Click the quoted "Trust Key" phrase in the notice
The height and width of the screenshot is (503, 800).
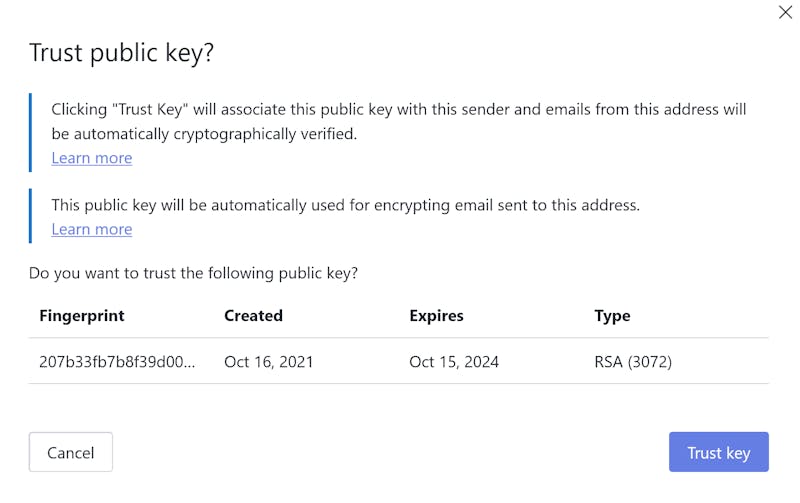[150, 109]
